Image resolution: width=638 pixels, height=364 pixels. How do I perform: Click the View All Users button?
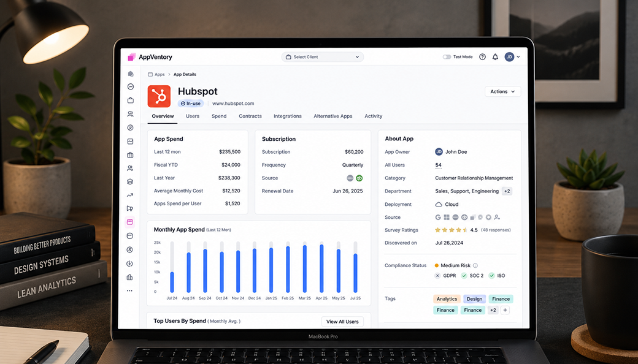[x=342, y=321]
